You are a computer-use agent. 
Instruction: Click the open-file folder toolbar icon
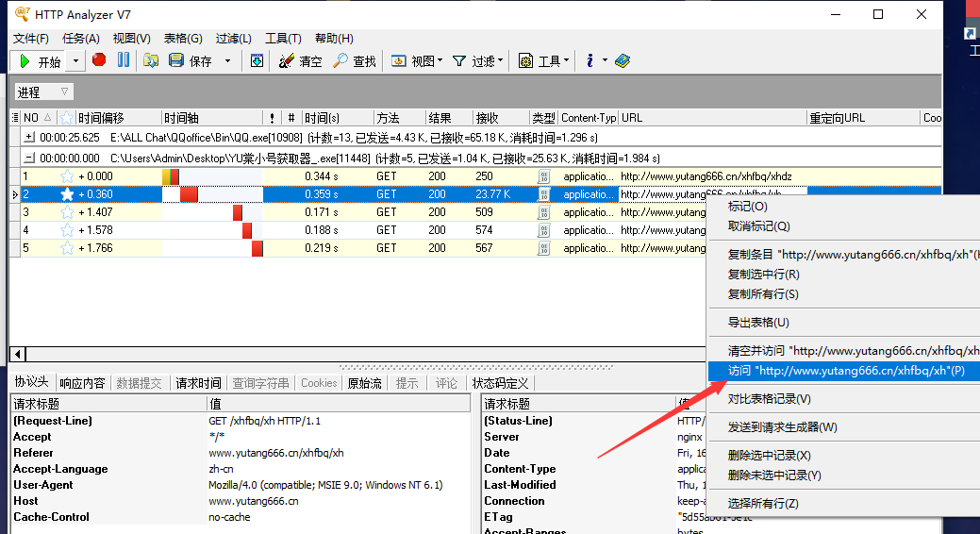point(151,60)
